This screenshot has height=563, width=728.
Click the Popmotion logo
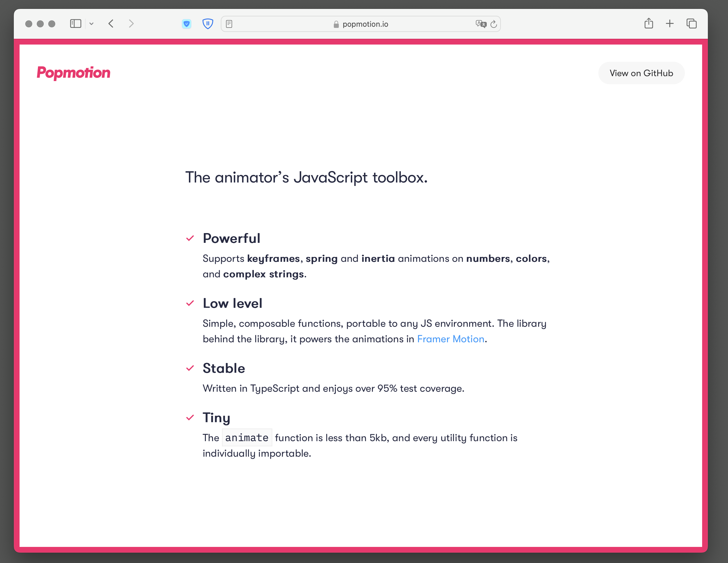point(73,73)
